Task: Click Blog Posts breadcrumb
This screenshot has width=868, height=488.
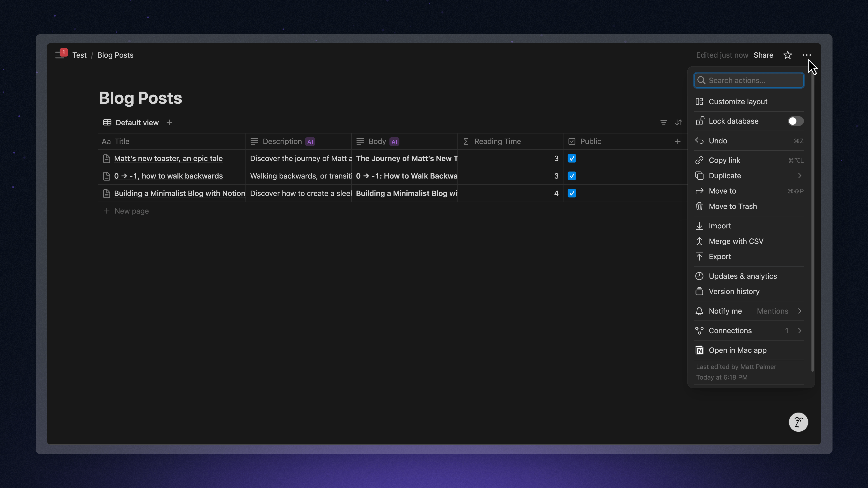Action: coord(115,55)
